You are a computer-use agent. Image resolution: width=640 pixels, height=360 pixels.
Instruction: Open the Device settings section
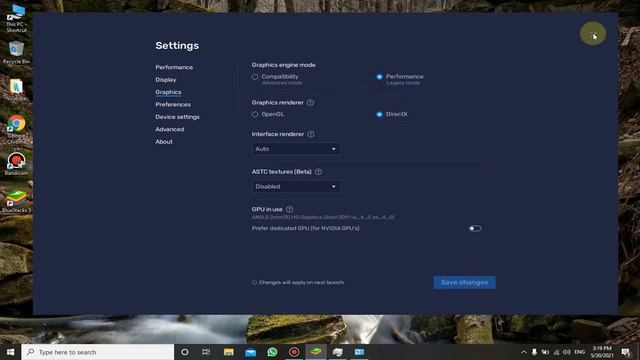pyautogui.click(x=177, y=117)
